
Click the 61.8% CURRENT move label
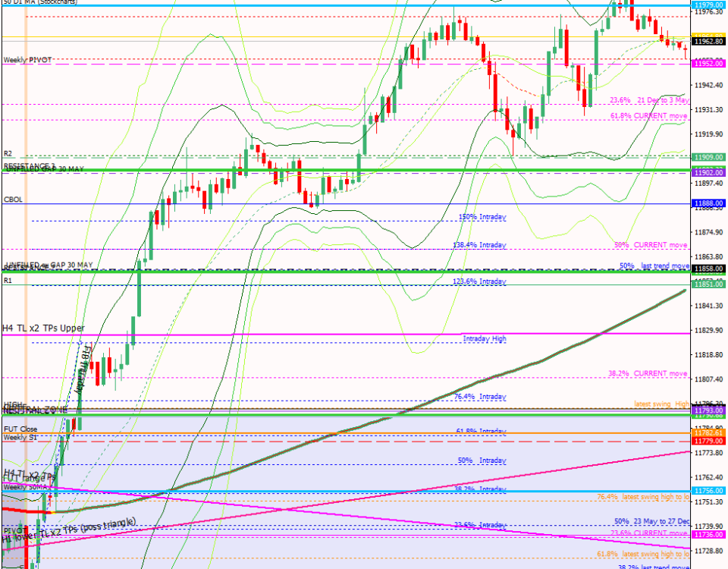[x=648, y=116]
